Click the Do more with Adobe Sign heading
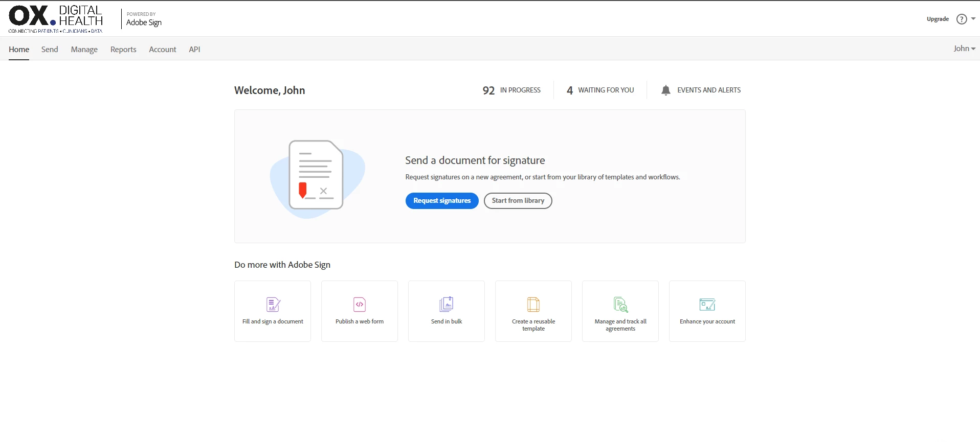 click(282, 265)
